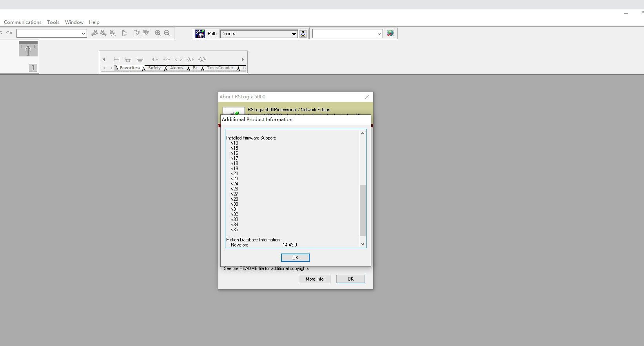Image resolution: width=644 pixels, height=346 pixels.
Task: Insert an Output Energize (OTE) coil
Action: tap(178, 60)
